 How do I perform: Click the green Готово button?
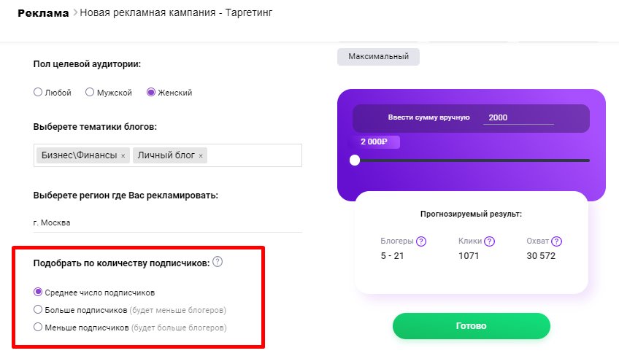point(472,326)
